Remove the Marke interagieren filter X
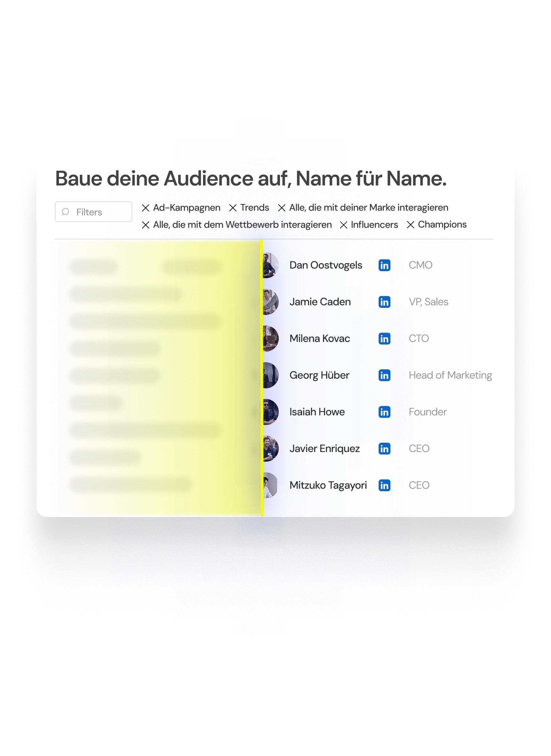 (x=282, y=208)
